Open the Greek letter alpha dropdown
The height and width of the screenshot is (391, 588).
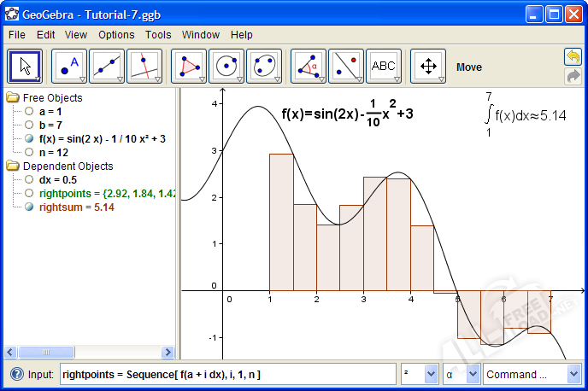(x=461, y=374)
